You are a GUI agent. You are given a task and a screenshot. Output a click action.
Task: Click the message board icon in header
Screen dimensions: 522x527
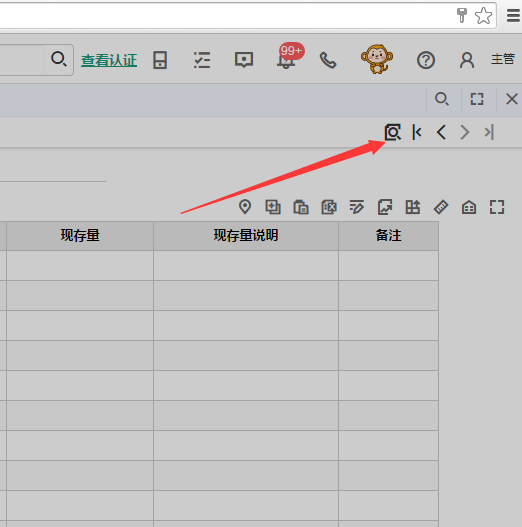point(244,60)
